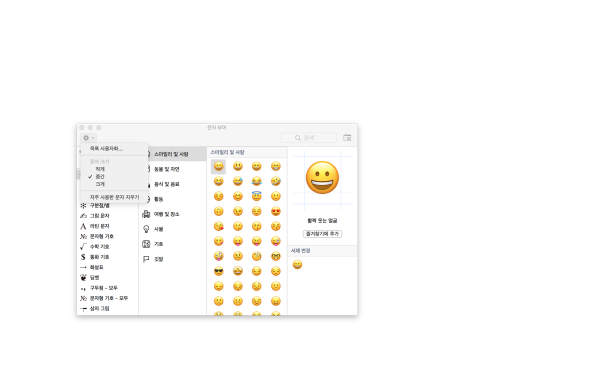
Task: Pick the face with tears of joy emoji
Action: [x=257, y=181]
